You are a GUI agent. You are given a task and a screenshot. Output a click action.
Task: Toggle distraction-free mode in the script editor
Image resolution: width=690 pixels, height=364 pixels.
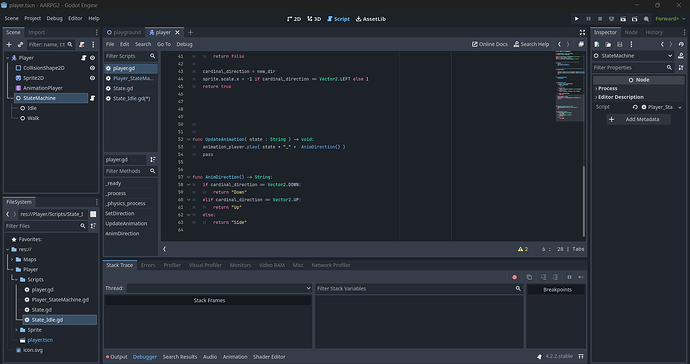point(582,33)
